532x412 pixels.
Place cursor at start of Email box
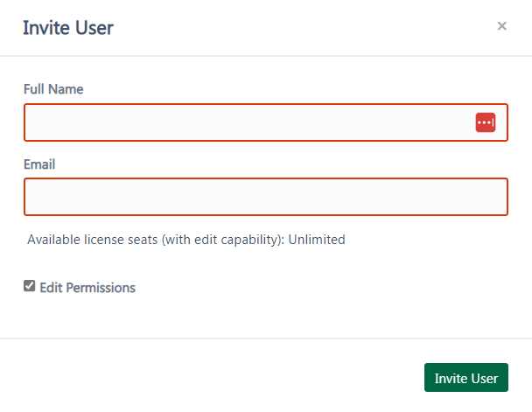pos(32,197)
